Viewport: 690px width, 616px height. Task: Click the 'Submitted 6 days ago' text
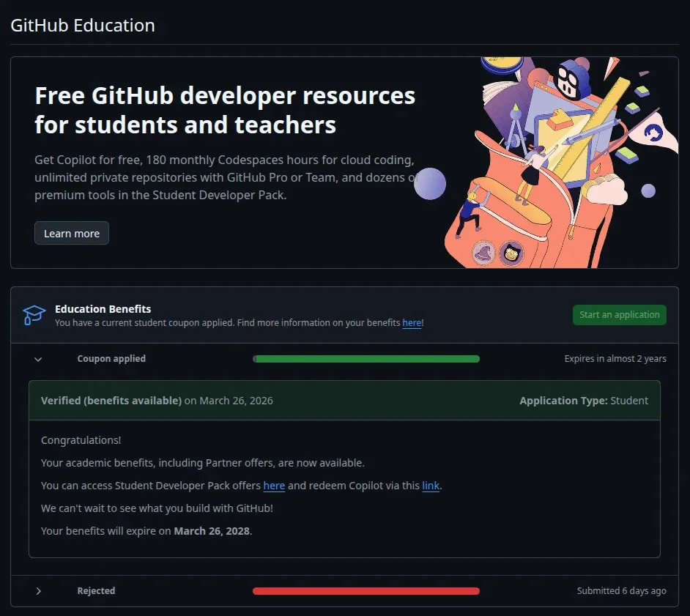point(622,591)
